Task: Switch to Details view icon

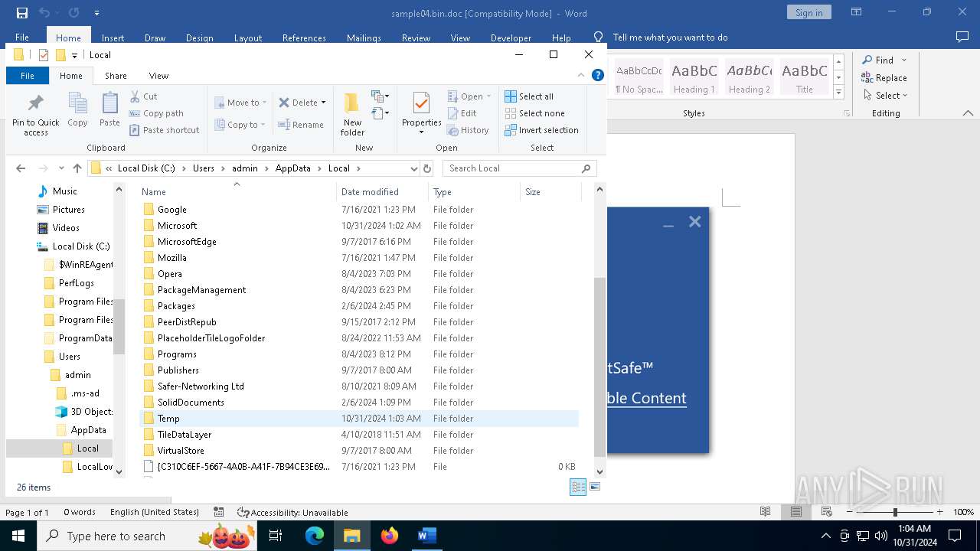Action: pyautogui.click(x=578, y=487)
